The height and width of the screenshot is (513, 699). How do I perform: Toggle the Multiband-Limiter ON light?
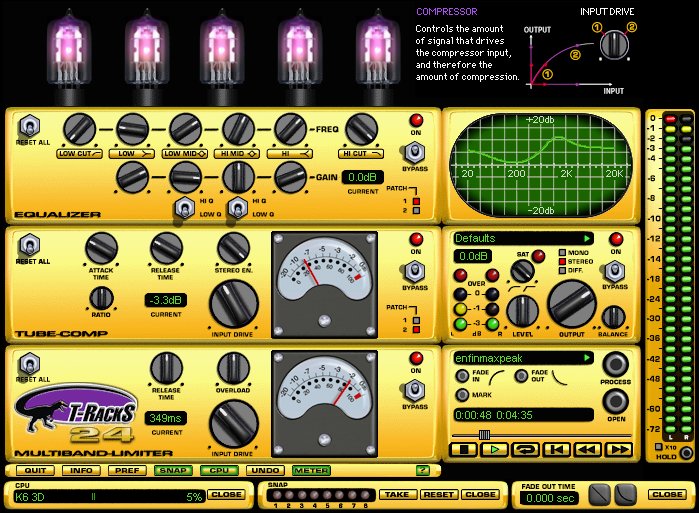tap(416, 358)
